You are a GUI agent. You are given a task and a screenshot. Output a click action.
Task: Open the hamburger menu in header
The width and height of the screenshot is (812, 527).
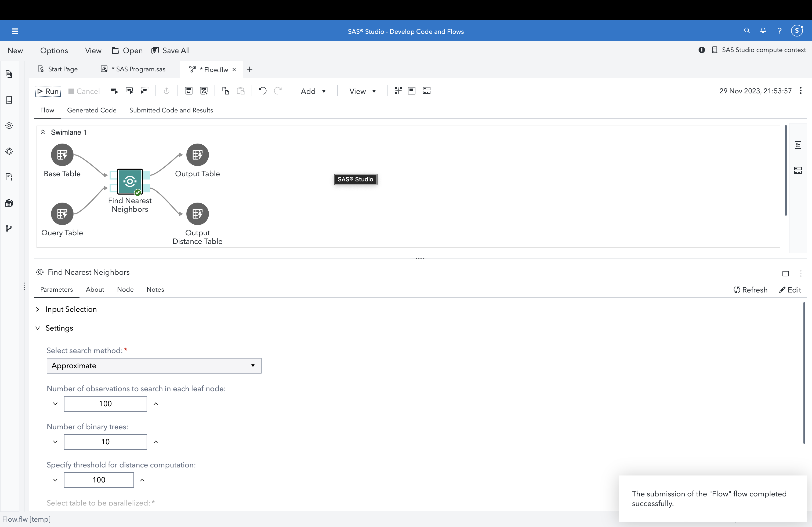[x=15, y=31]
